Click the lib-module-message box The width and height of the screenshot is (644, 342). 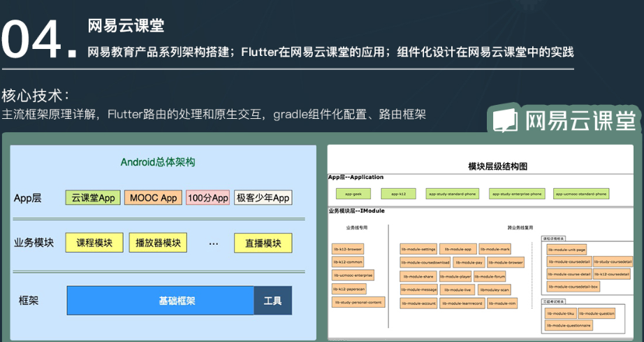pyautogui.click(x=419, y=290)
